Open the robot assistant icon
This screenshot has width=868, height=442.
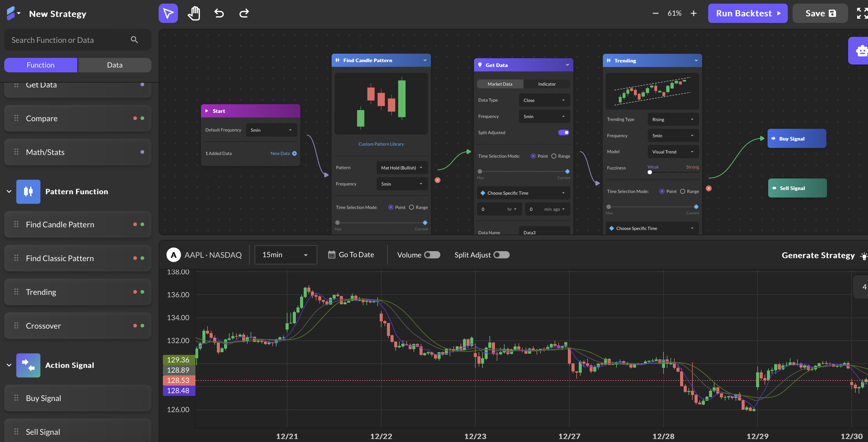coord(861,51)
